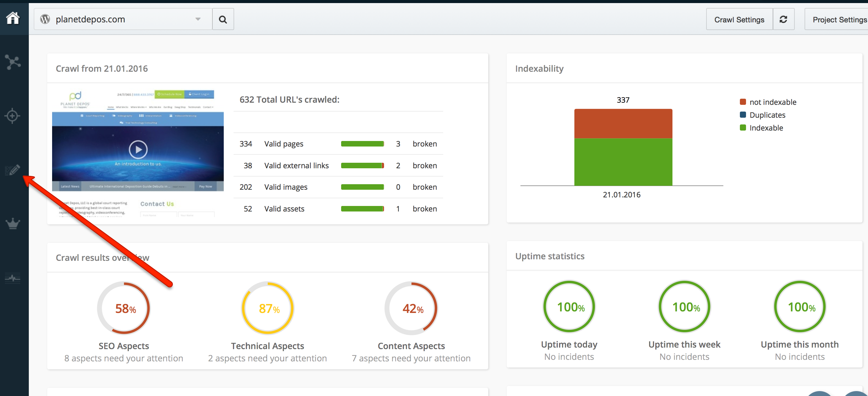
Task: Click the planetdepos.com website screenshot thumbnail
Action: tap(138, 153)
